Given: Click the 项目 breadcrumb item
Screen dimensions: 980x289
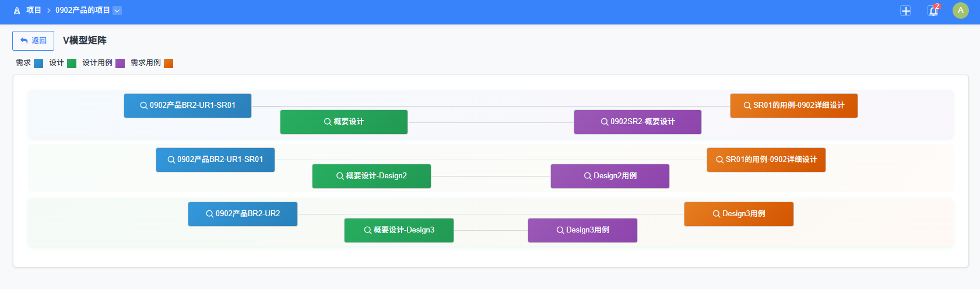Looking at the screenshot, I should (34, 10).
